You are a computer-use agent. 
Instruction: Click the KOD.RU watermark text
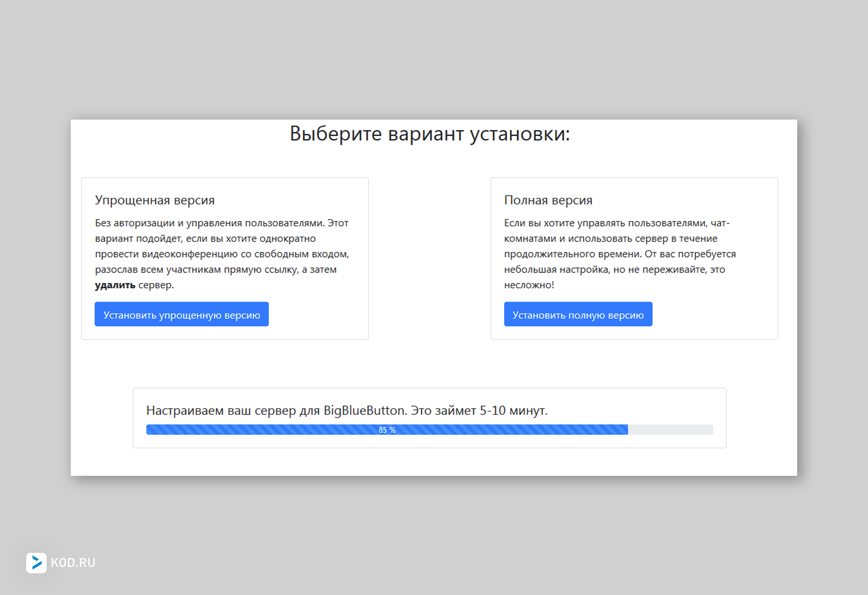click(73, 563)
